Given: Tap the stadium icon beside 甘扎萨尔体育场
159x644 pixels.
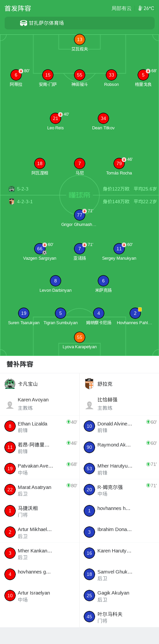Looking at the screenshot, I should 23,23.
